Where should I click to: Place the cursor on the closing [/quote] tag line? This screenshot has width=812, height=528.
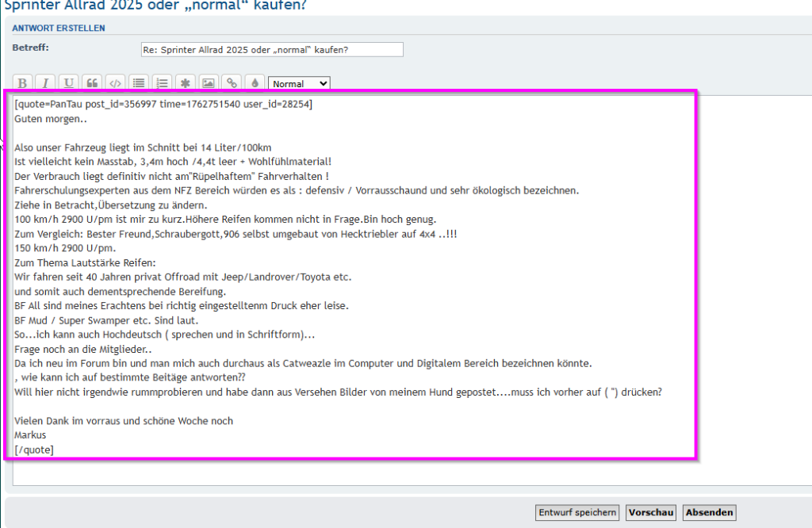tap(34, 450)
